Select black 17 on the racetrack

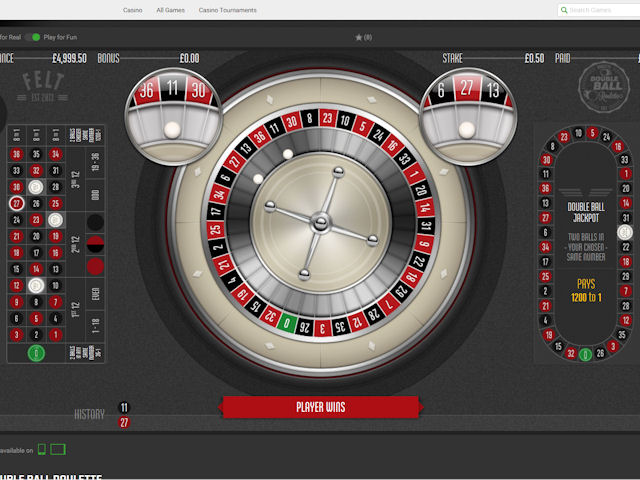tap(545, 262)
